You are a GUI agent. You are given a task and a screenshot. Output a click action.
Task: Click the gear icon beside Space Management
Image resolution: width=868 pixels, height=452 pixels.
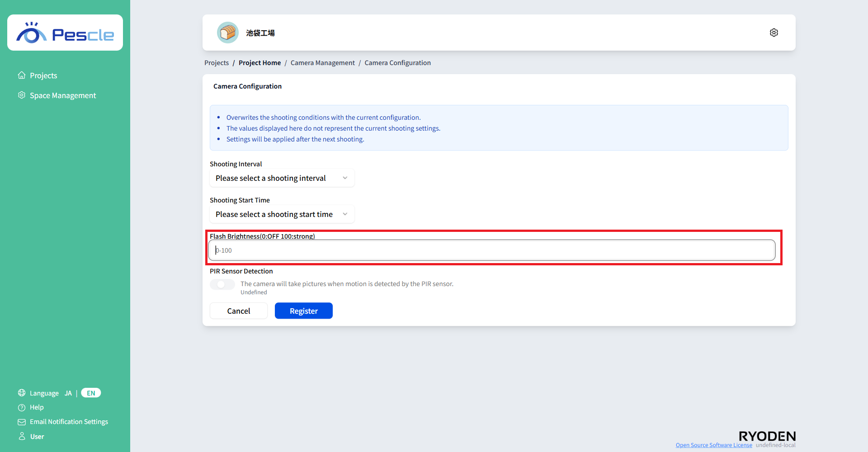(x=22, y=95)
